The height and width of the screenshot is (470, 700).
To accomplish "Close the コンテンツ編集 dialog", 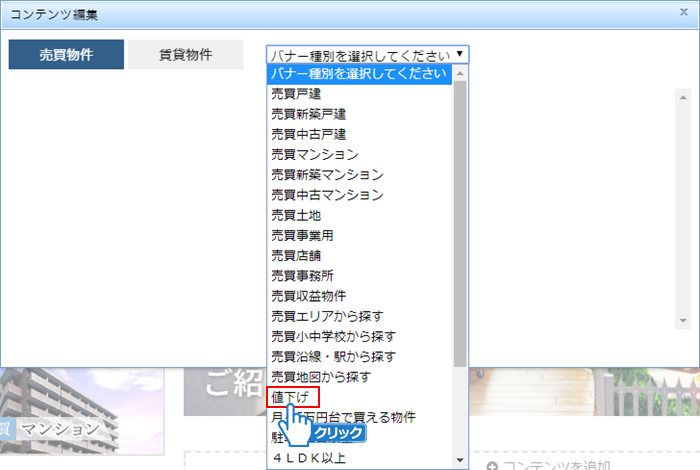I will coord(683,13).
